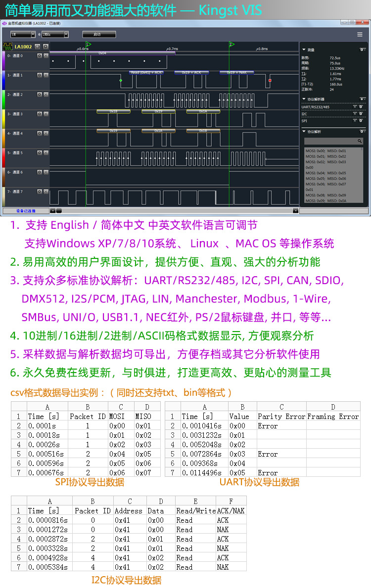Collapse the 测量 measurement panel
371x588 pixels.
click(x=304, y=49)
